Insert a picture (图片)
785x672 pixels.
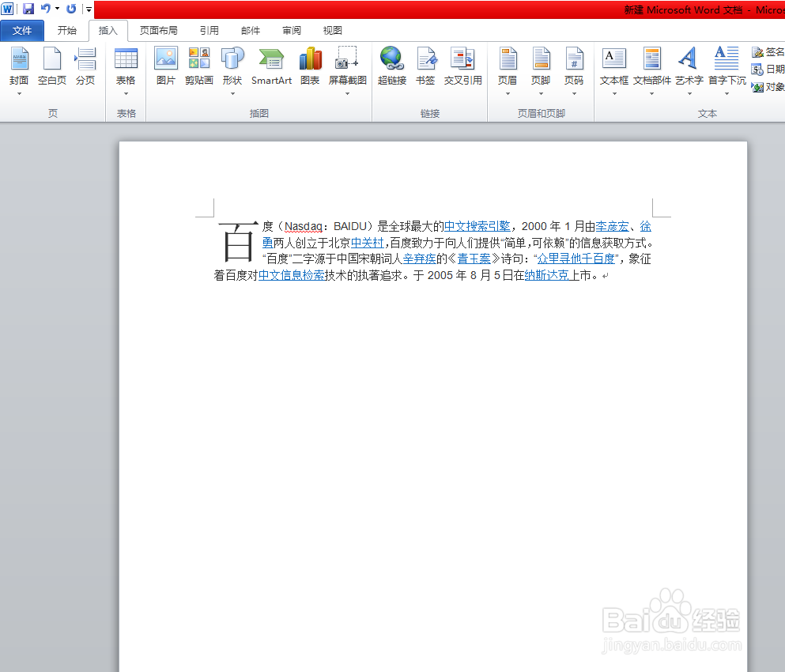[166, 66]
